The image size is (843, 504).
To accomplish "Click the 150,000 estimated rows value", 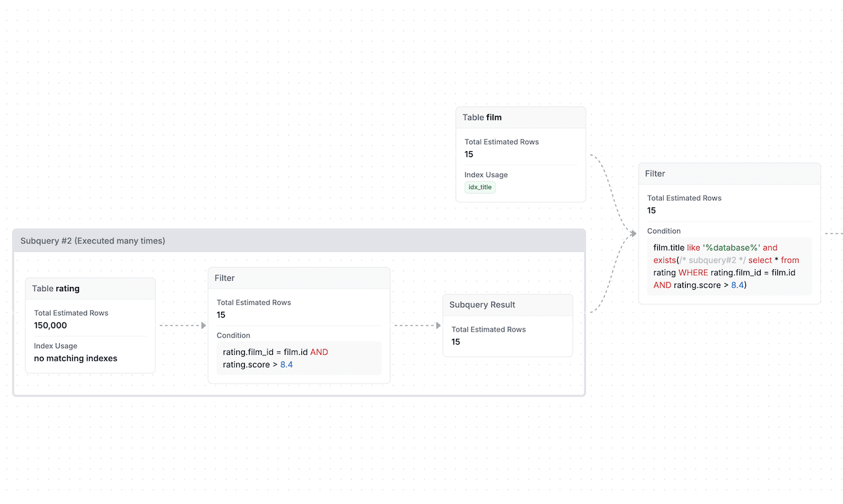I will coord(50,326).
